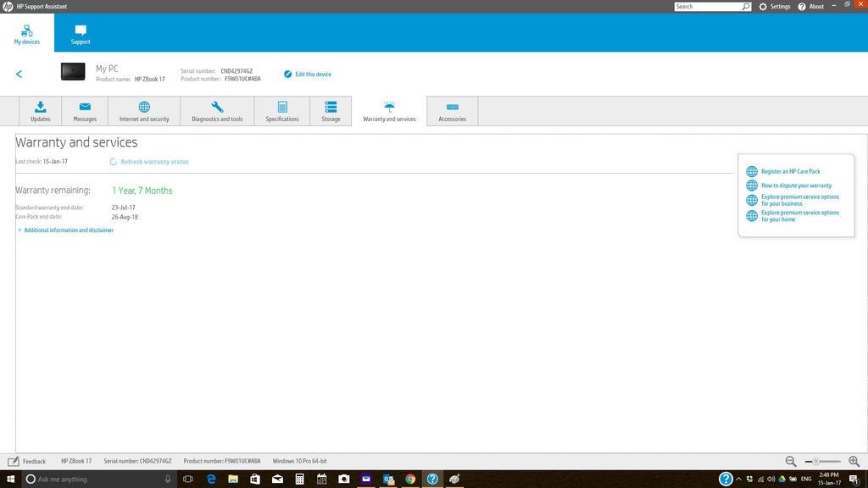Open the Updates tab

41,111
